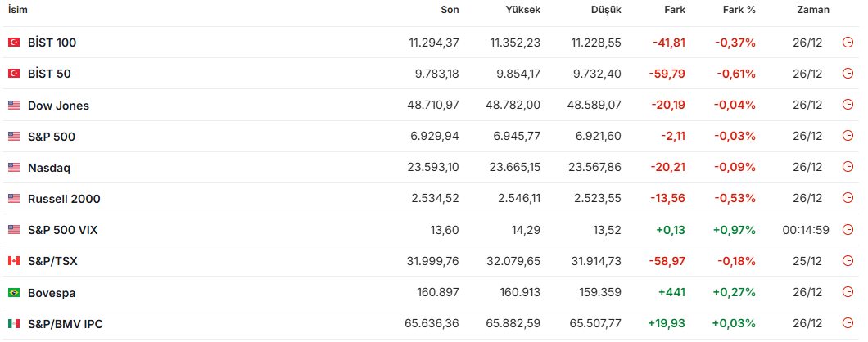
Task: Click the clock icon in the Bovespa row
Action: (848, 293)
